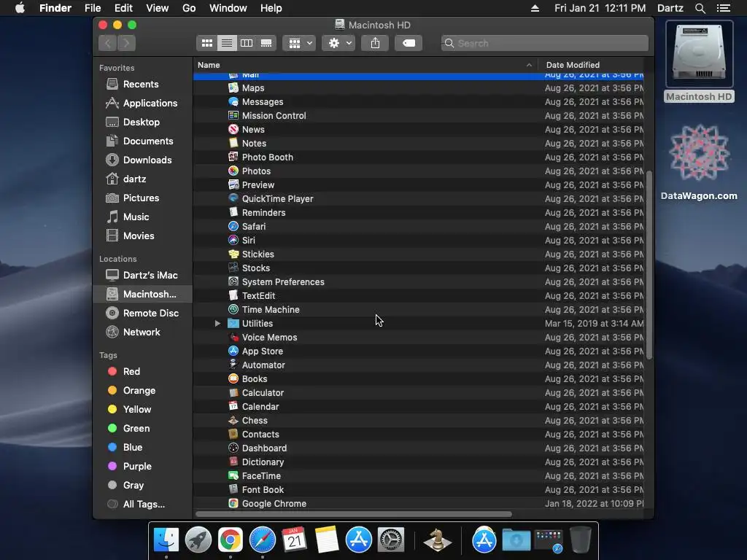This screenshot has height=560, width=747.
Task: Click the horizontal scrollbar in Finder
Action: pyautogui.click(x=354, y=514)
